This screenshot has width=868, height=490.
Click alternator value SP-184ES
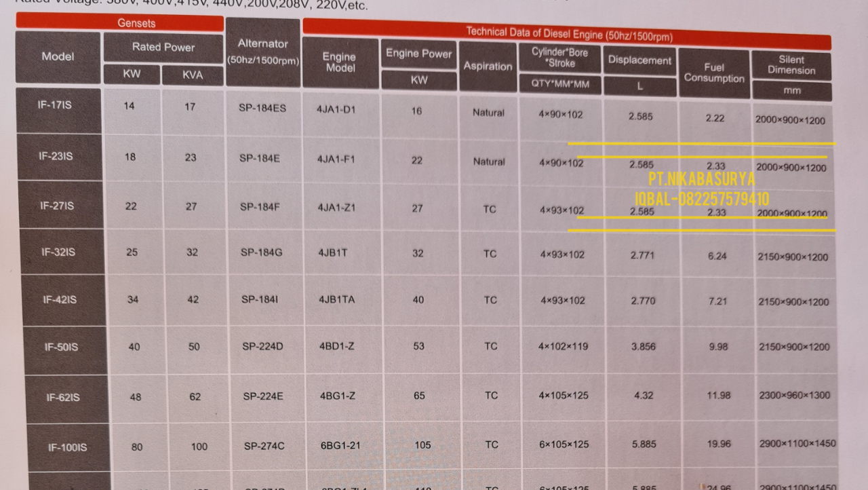coord(262,107)
